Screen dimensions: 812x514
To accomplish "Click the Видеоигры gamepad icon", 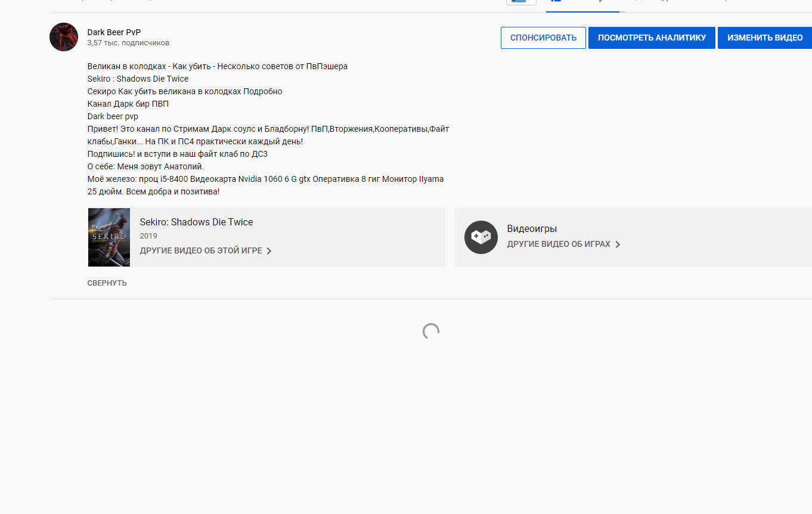I will (x=481, y=237).
